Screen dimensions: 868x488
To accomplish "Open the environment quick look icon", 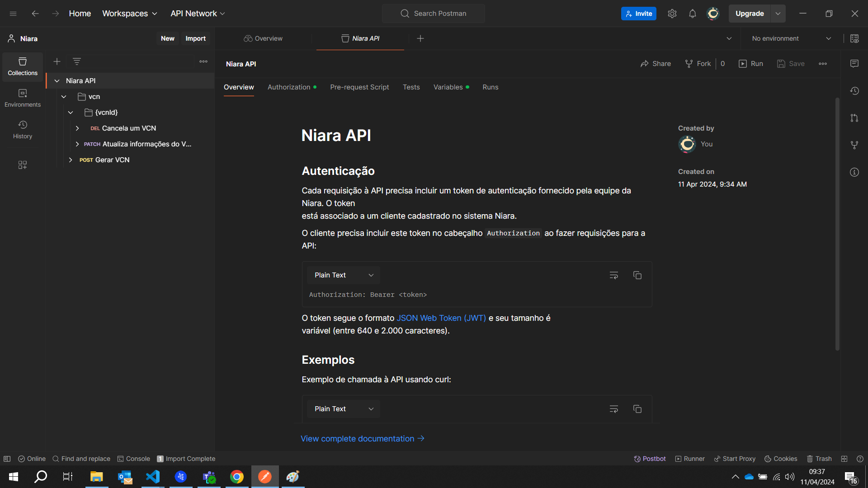I will point(854,38).
